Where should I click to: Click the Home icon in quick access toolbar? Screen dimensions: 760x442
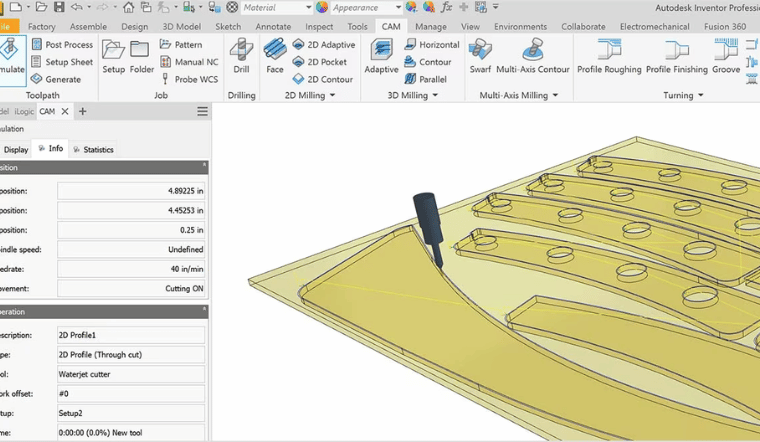tap(128, 7)
